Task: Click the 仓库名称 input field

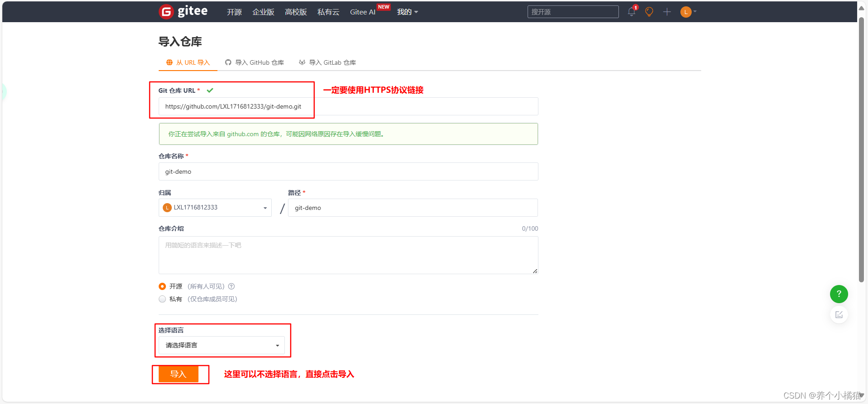Action: pos(348,171)
